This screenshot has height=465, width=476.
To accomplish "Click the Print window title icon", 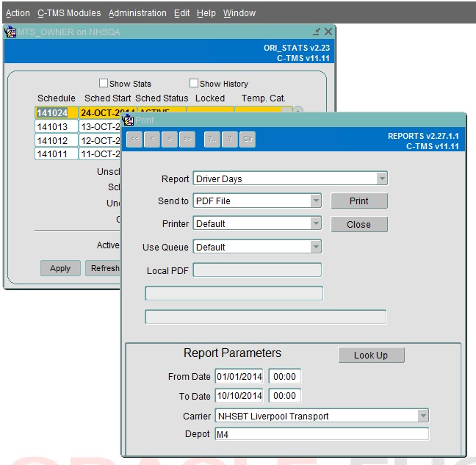I will 128,120.
